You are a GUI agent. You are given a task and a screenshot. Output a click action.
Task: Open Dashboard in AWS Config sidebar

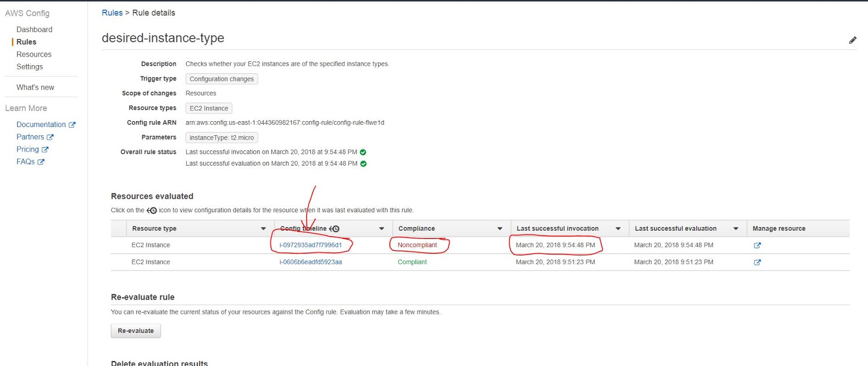34,29
